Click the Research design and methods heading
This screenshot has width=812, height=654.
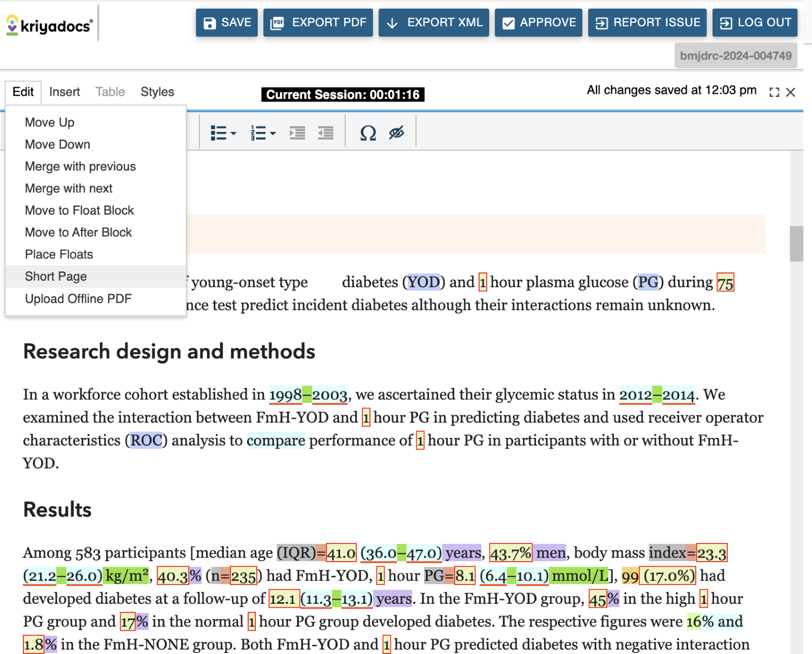[170, 352]
